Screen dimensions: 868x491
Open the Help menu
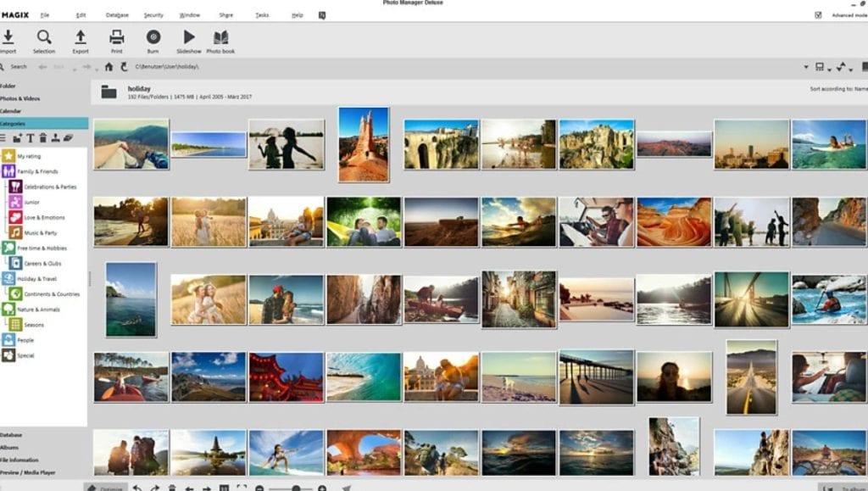pyautogui.click(x=298, y=15)
